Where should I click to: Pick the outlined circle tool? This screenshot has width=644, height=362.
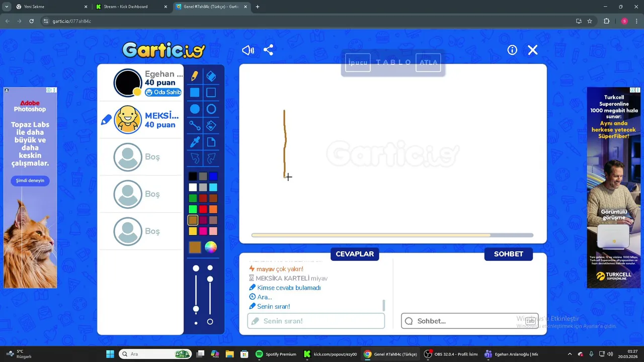click(211, 109)
